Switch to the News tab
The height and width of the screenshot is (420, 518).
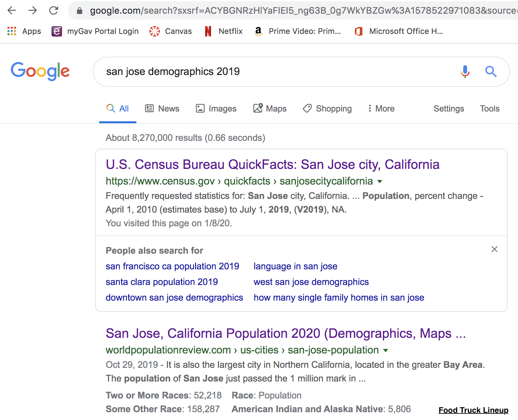point(162,109)
